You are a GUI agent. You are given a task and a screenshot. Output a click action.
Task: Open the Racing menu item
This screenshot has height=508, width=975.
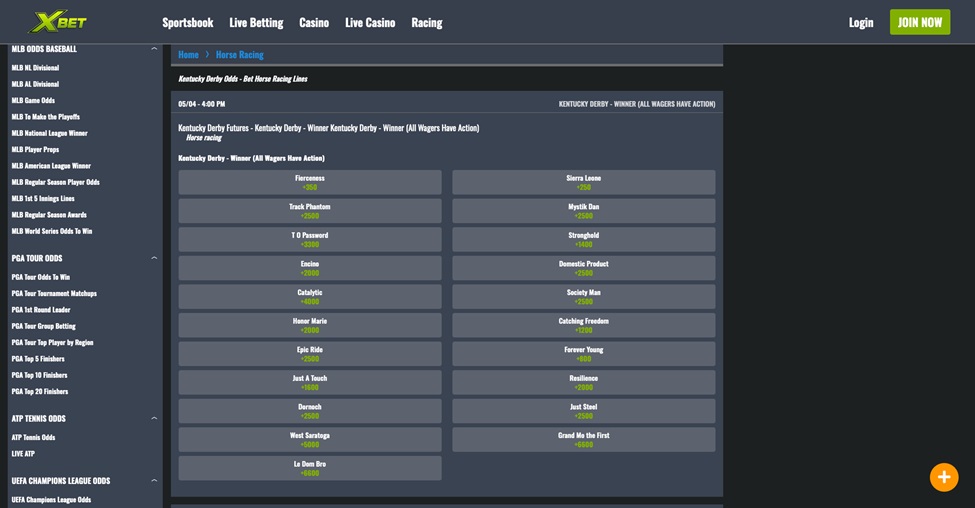(x=426, y=22)
